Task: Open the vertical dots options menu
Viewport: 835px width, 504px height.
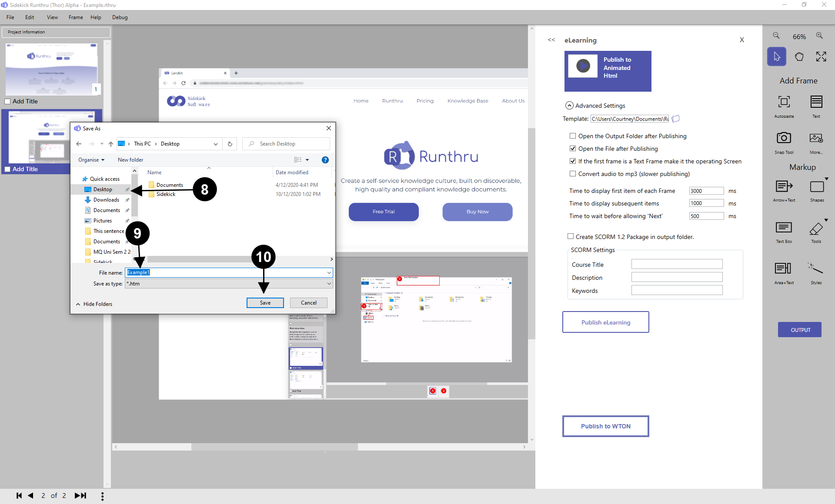Action: (102, 496)
